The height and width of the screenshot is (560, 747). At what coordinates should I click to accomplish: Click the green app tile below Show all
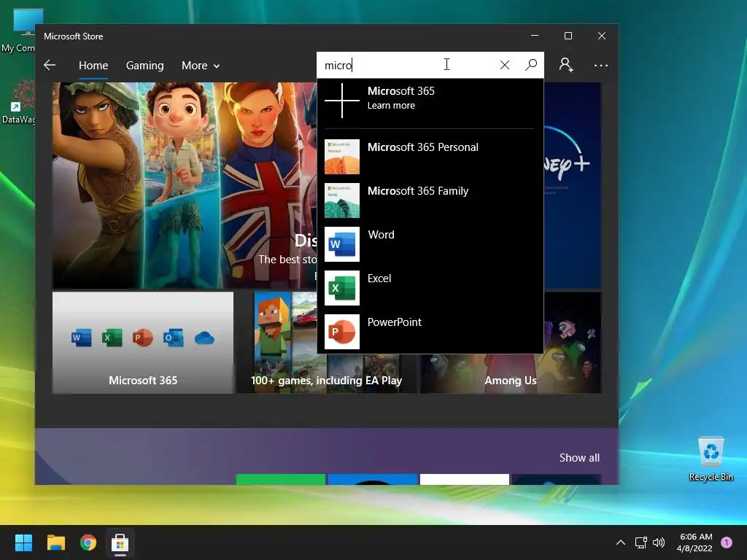[281, 480]
